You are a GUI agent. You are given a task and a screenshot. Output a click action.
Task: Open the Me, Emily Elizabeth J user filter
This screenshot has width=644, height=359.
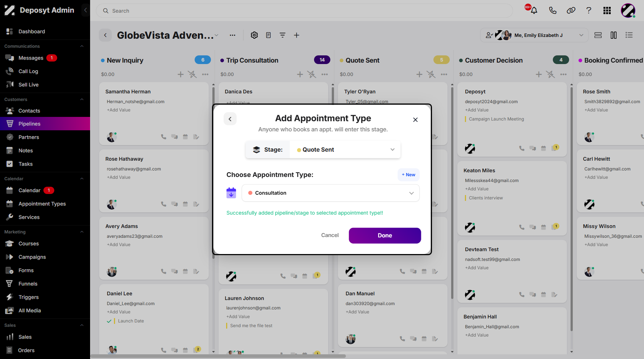tap(534, 35)
